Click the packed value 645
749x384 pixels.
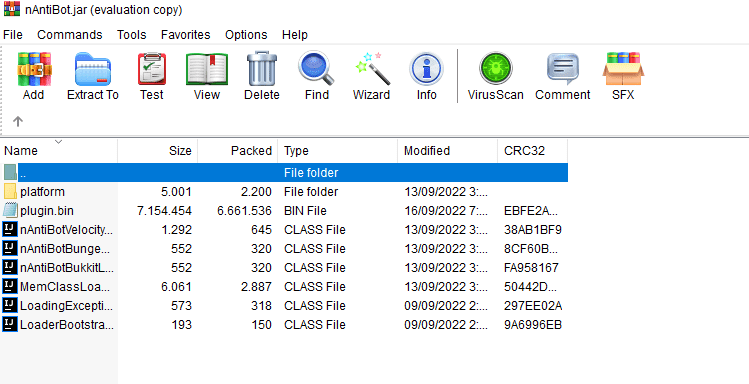pyautogui.click(x=262, y=230)
